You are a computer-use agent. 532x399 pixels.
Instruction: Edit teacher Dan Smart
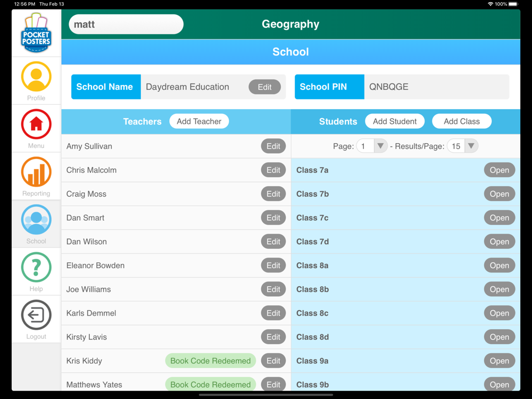coord(273,218)
